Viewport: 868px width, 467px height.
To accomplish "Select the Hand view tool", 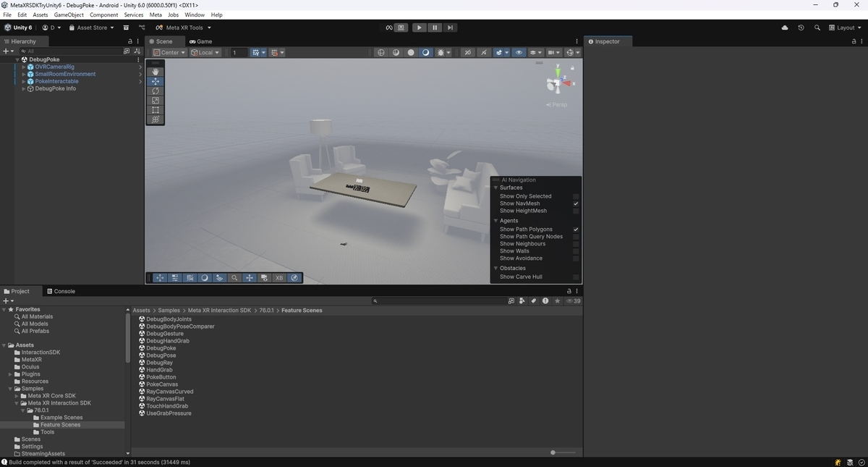I will [156, 72].
